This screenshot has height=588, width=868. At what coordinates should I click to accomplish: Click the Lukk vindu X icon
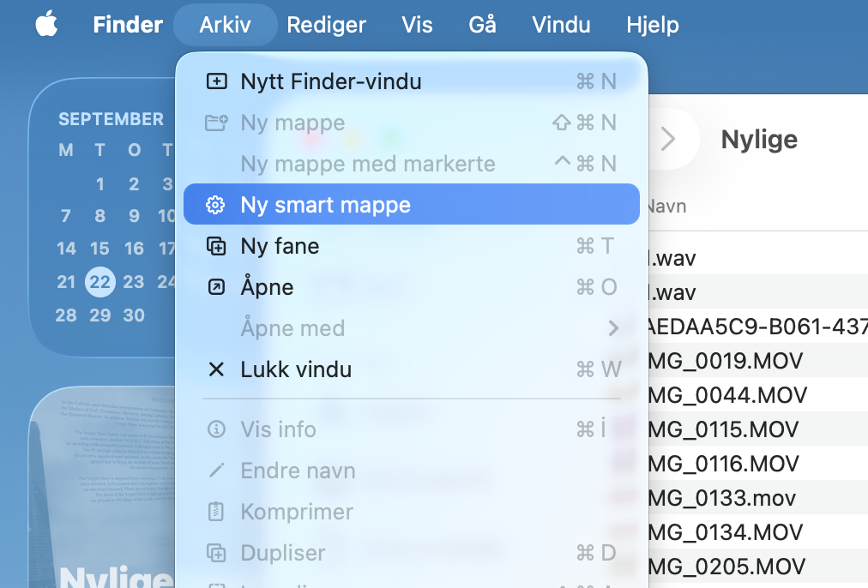(x=216, y=369)
